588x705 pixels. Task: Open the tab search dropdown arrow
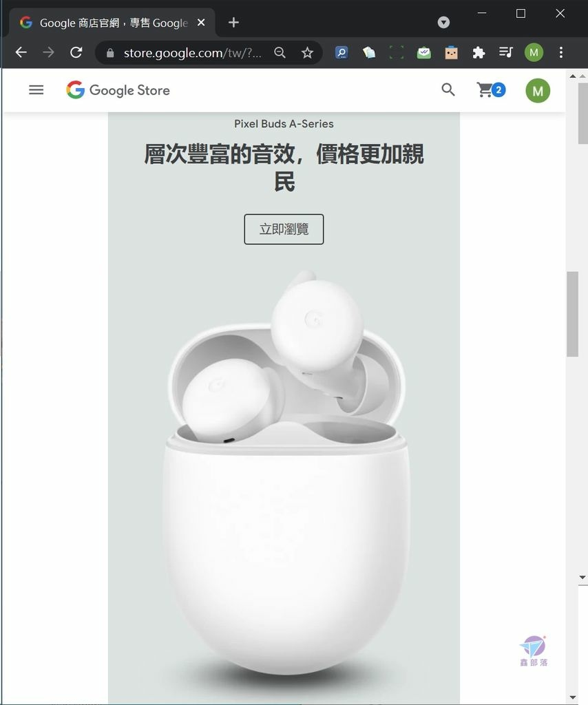click(443, 23)
